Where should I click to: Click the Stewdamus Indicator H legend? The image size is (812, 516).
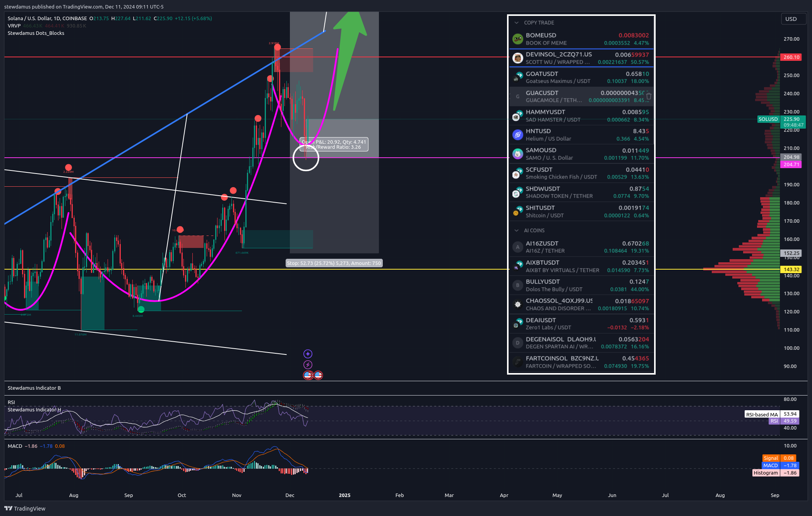(34, 409)
